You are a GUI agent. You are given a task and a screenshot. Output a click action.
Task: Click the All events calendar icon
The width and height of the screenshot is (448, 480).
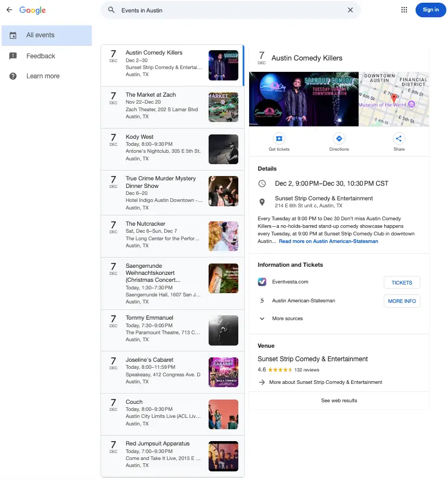pyautogui.click(x=13, y=36)
